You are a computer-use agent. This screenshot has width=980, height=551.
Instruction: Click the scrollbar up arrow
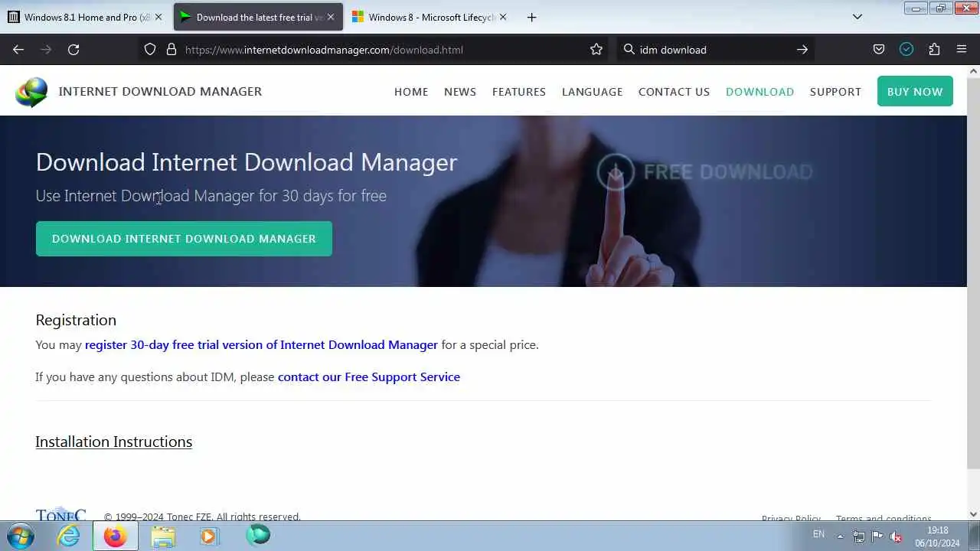973,71
